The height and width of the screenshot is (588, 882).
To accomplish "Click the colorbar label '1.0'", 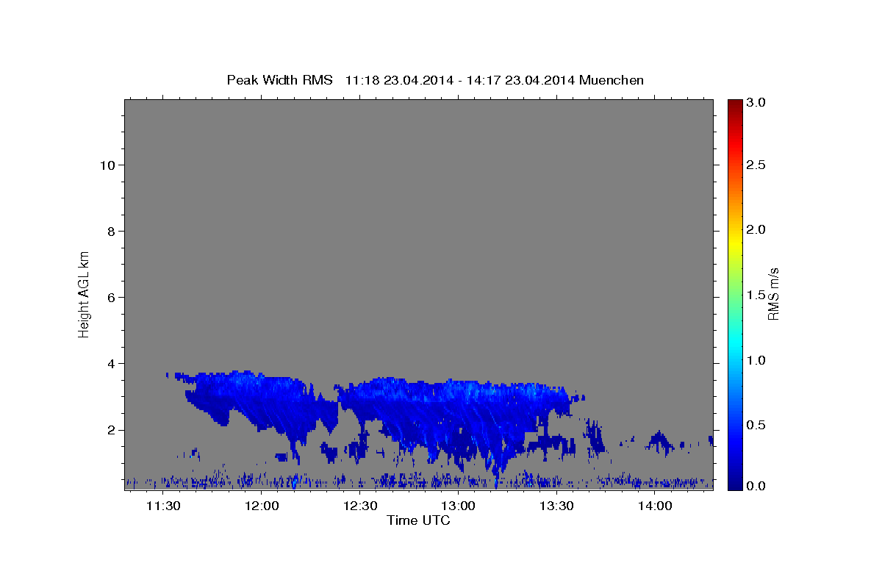I will pos(756,360).
